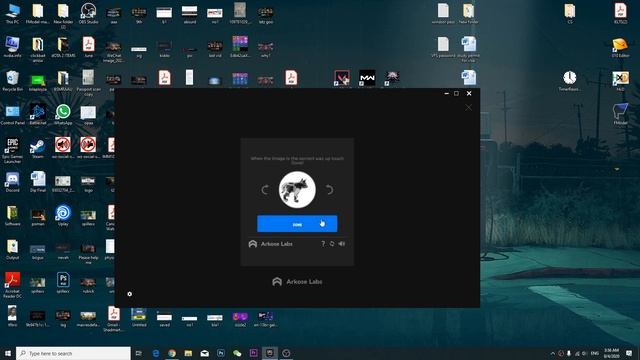
Task: Open Windows Start menu
Action: (7, 353)
